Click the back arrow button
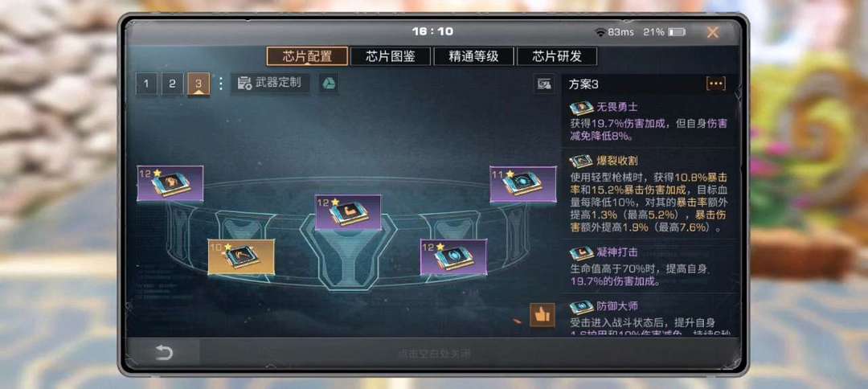Image resolution: width=868 pixels, height=389 pixels. (164, 353)
